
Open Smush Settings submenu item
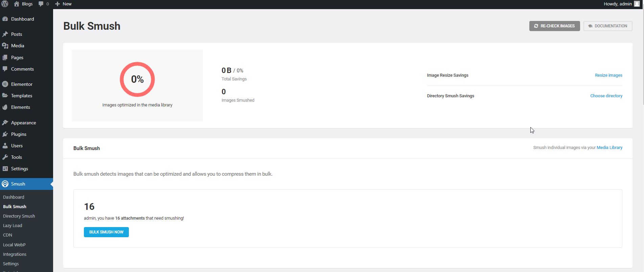click(11, 264)
